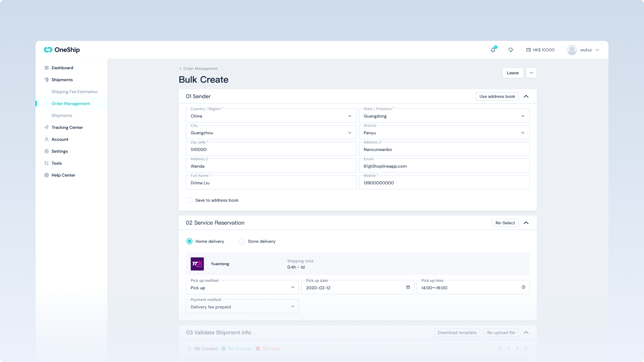Select the Store delivery radio option

coord(242,241)
